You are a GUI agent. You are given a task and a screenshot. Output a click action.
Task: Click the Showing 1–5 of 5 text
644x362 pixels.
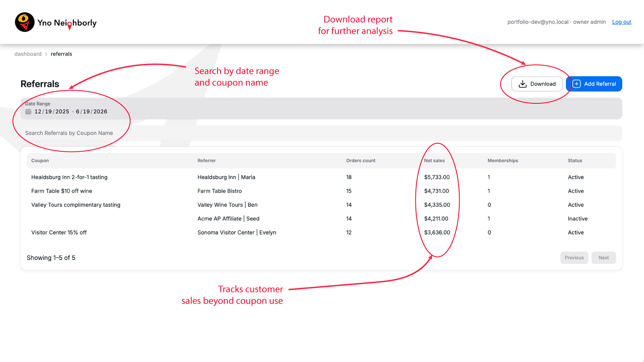click(51, 258)
